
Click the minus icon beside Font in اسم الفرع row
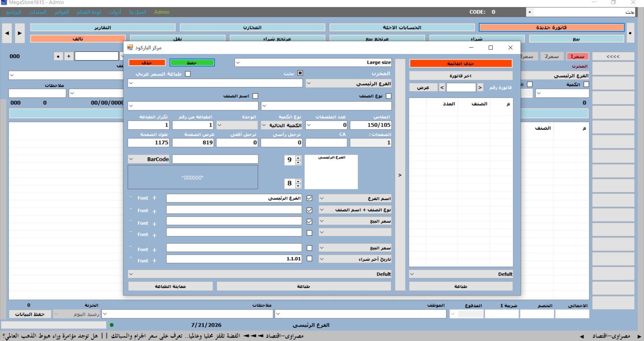(x=131, y=197)
